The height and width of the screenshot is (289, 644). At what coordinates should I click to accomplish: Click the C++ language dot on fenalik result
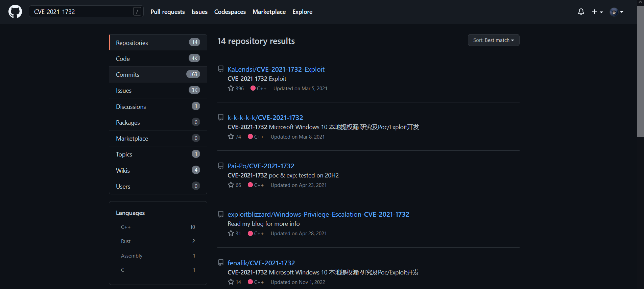click(x=250, y=282)
